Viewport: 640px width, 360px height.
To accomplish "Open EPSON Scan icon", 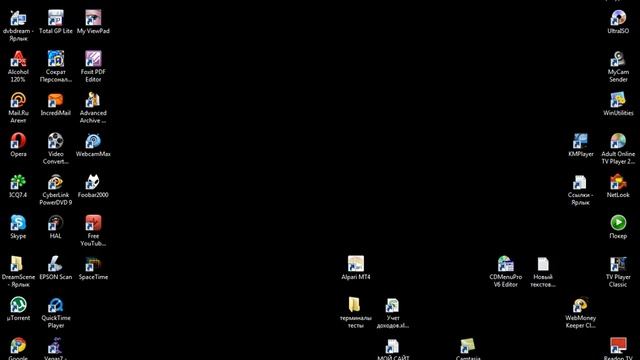I will (x=56, y=264).
